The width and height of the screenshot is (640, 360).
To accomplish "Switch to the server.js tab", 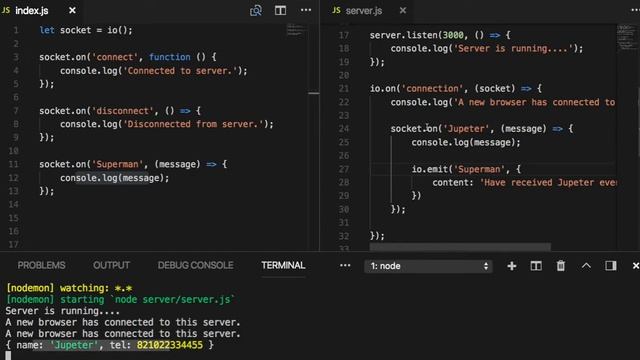I will (363, 11).
